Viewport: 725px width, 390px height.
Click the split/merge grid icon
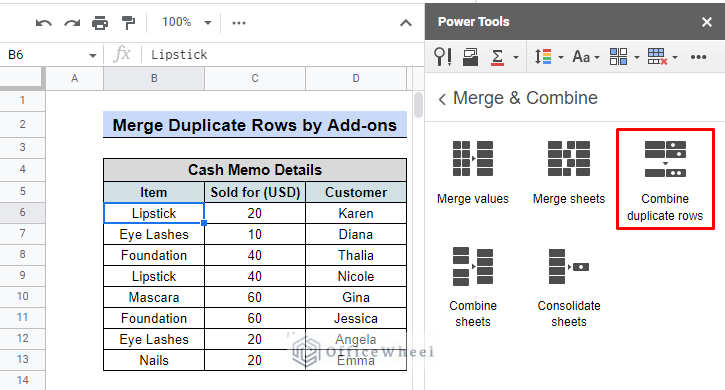(x=618, y=57)
